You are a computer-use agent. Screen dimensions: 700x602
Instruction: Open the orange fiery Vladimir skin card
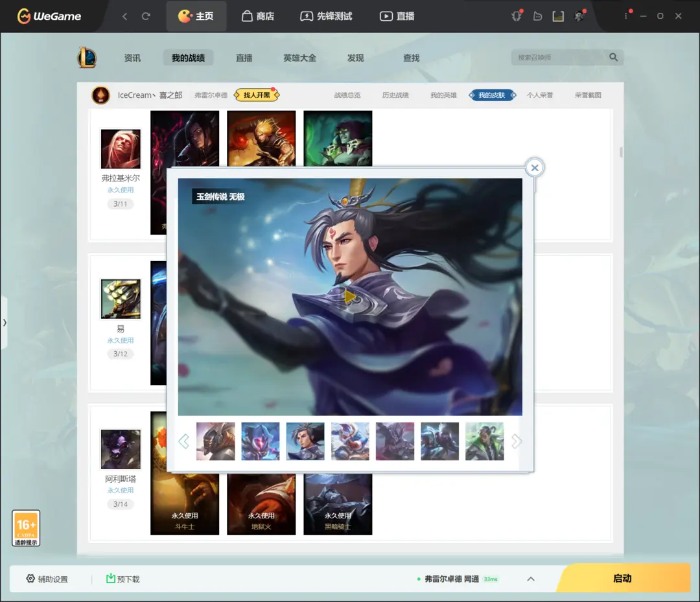[x=261, y=138]
